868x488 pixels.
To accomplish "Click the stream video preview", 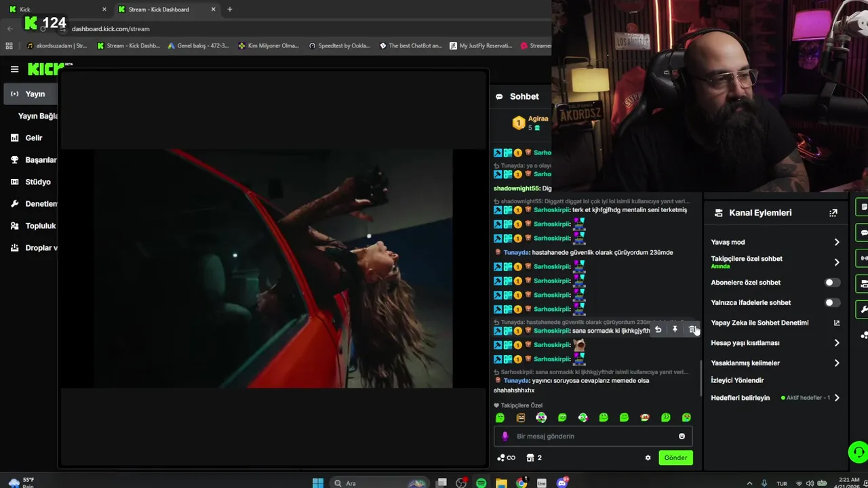I will (273, 268).
